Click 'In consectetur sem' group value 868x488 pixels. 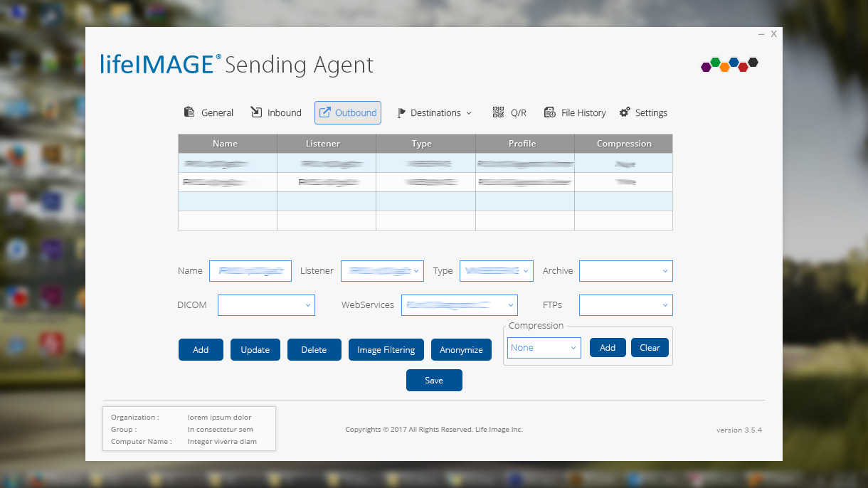click(x=220, y=430)
